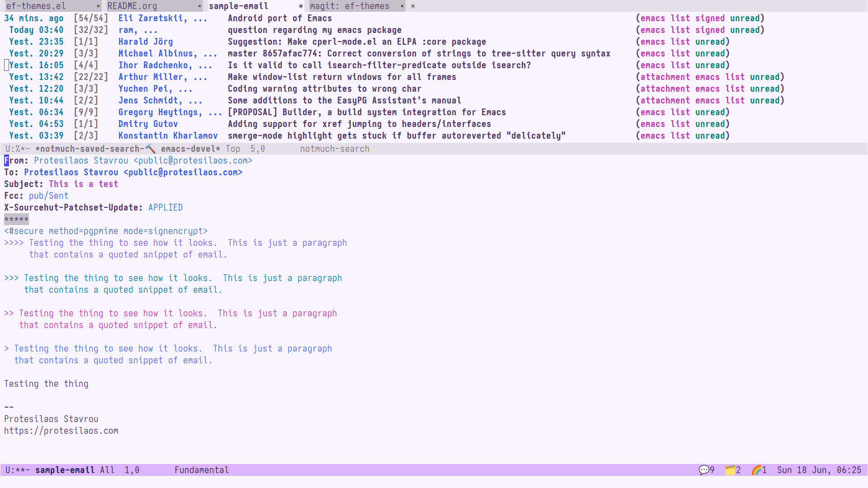Open thread about tree-sitter query syntax conversion
Image resolution: width=868 pixels, height=488 pixels.
(x=419, y=53)
